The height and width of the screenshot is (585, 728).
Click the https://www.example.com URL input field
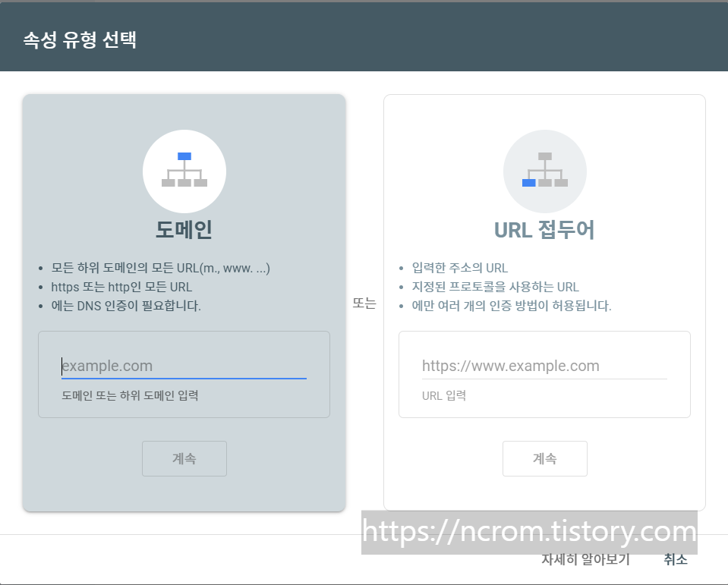pyautogui.click(x=544, y=366)
